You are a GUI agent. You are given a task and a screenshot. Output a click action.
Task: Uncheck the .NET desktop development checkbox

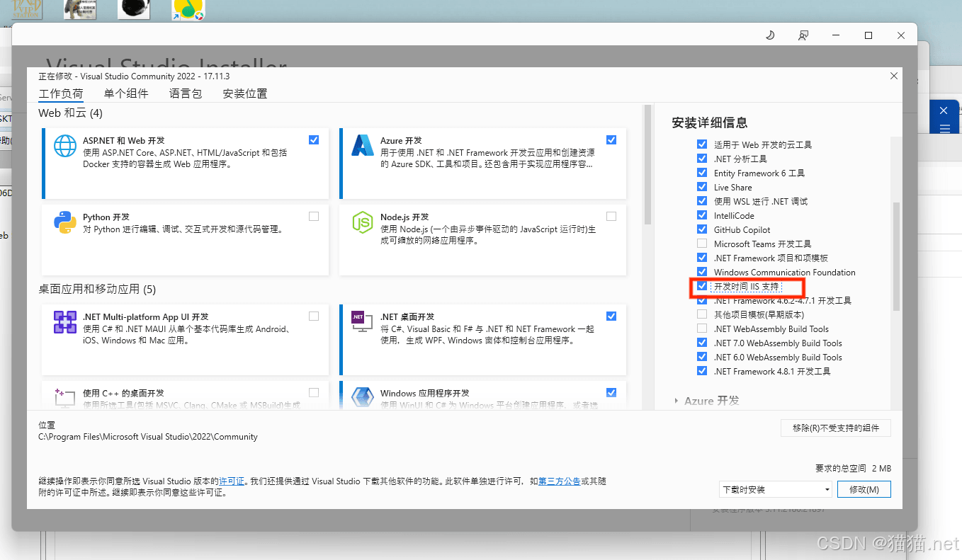(611, 316)
